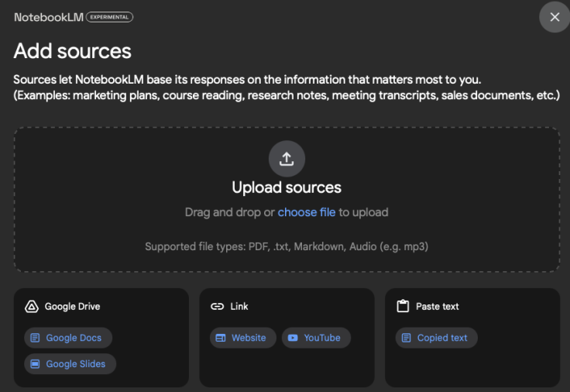This screenshot has width=570, height=392.
Task: Click the choose file link
Action: click(307, 212)
